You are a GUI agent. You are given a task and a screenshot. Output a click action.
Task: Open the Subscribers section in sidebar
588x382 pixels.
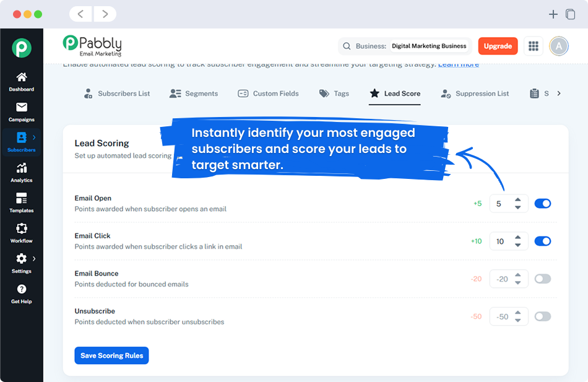point(21,142)
